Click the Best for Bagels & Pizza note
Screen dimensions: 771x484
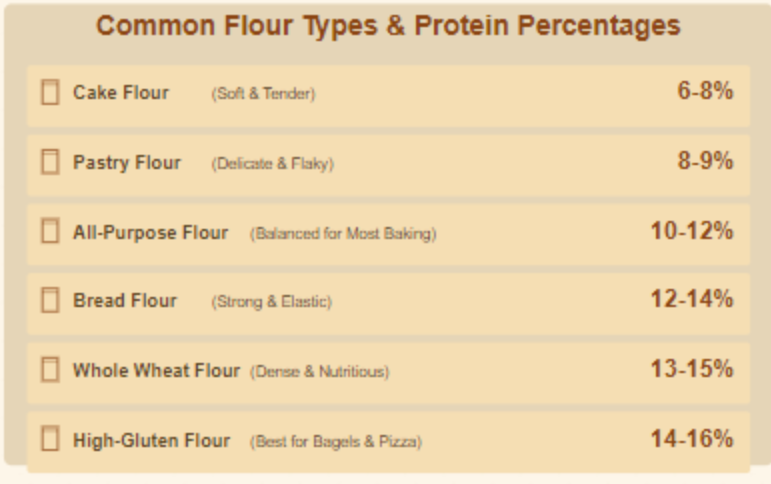coord(336,442)
